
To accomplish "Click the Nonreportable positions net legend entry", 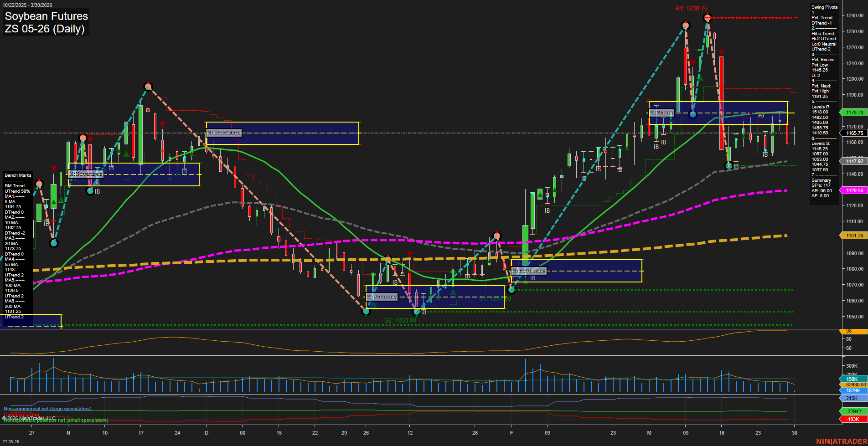I will tap(56, 420).
